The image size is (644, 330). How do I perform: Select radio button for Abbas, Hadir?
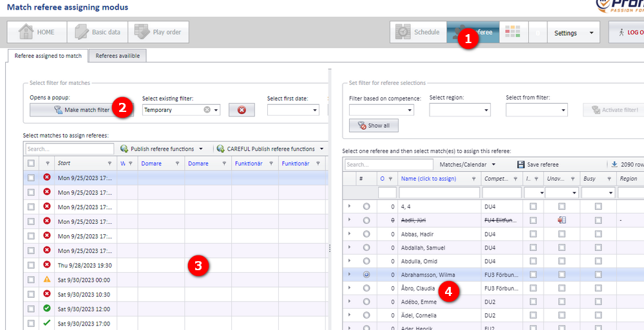coord(366,234)
